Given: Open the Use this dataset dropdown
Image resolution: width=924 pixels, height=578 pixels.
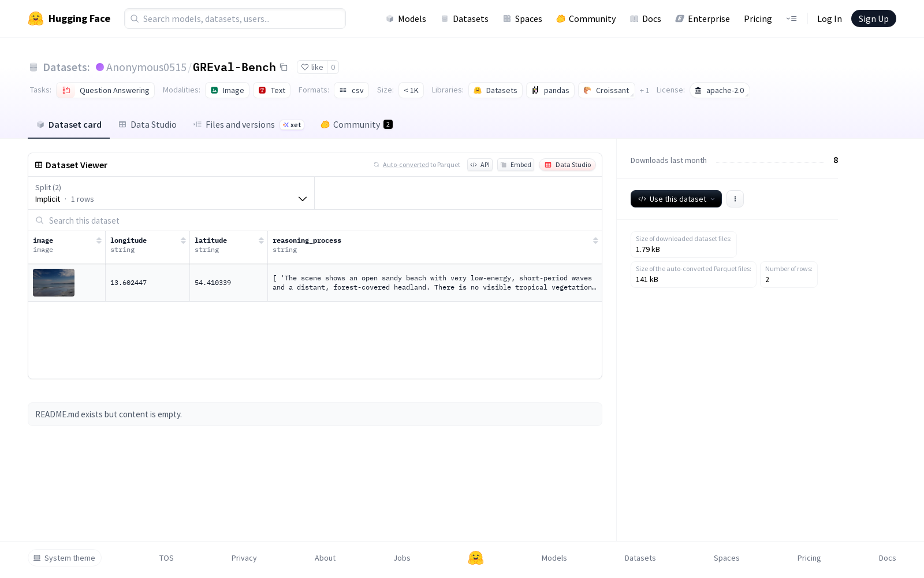Looking at the screenshot, I should click(x=676, y=199).
